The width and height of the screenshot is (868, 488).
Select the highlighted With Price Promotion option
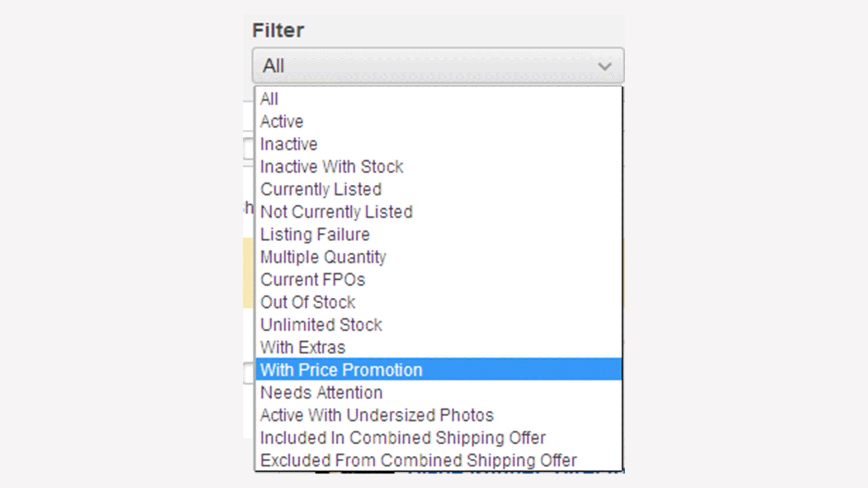tap(341, 370)
